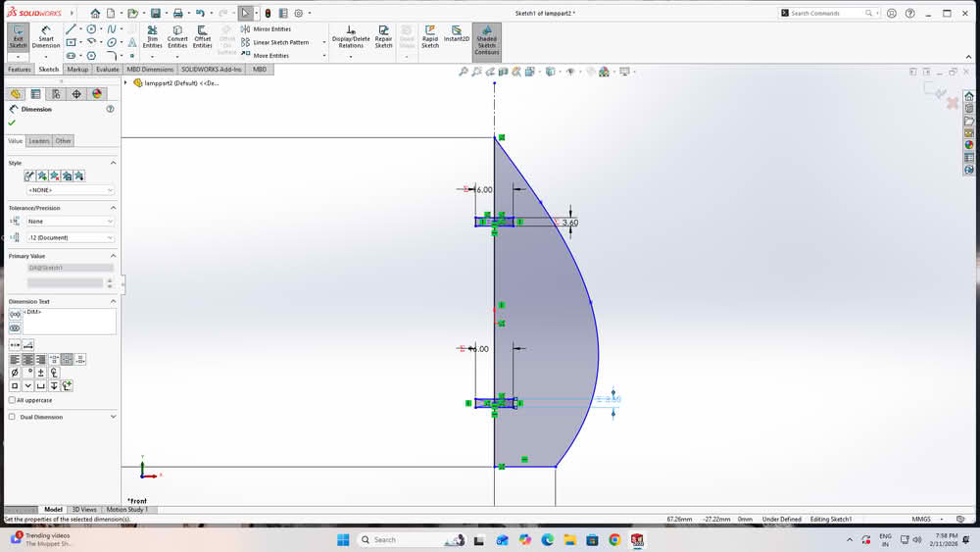
Task: Open the tolerance type None dropdown
Action: pos(70,222)
